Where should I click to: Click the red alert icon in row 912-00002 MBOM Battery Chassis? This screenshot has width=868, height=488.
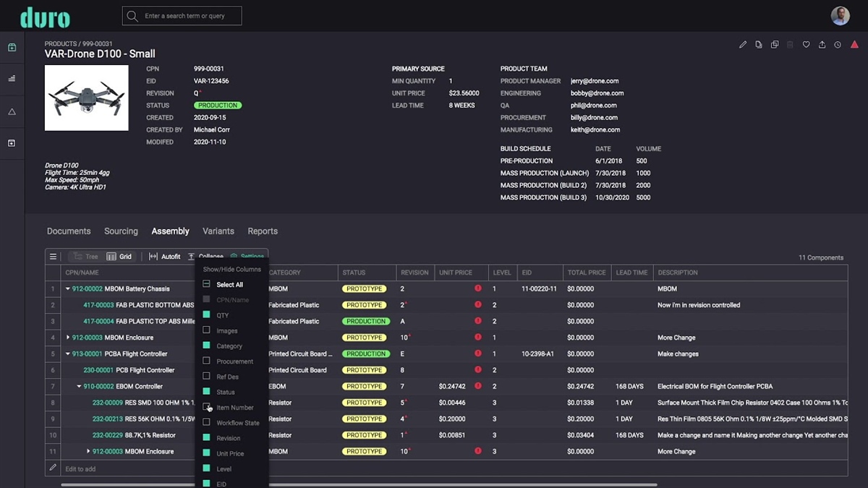[x=478, y=288]
